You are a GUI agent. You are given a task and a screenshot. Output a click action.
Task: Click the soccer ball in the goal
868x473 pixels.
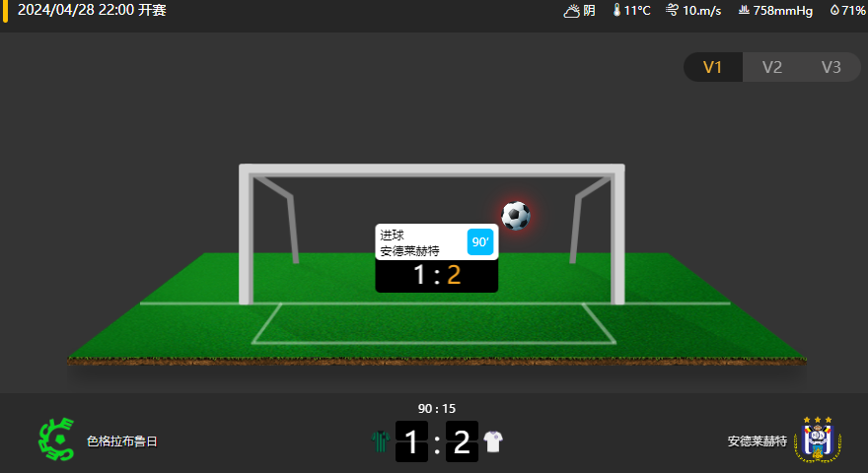click(515, 216)
